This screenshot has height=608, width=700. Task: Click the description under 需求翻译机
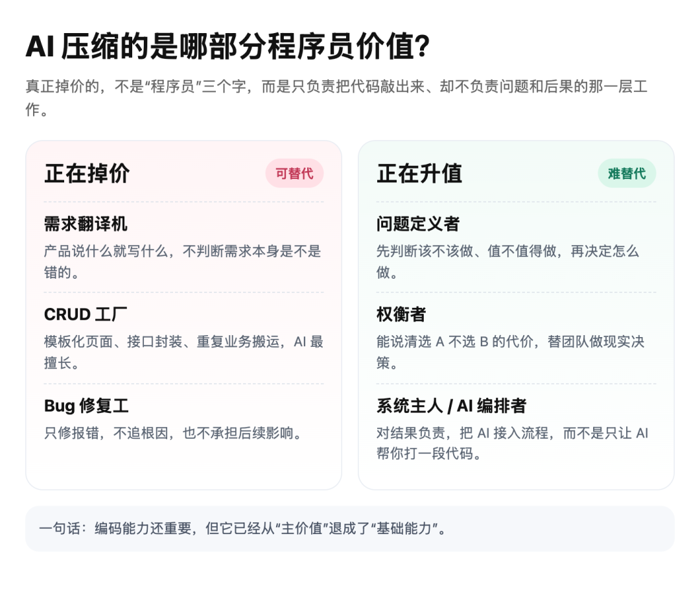click(x=183, y=262)
